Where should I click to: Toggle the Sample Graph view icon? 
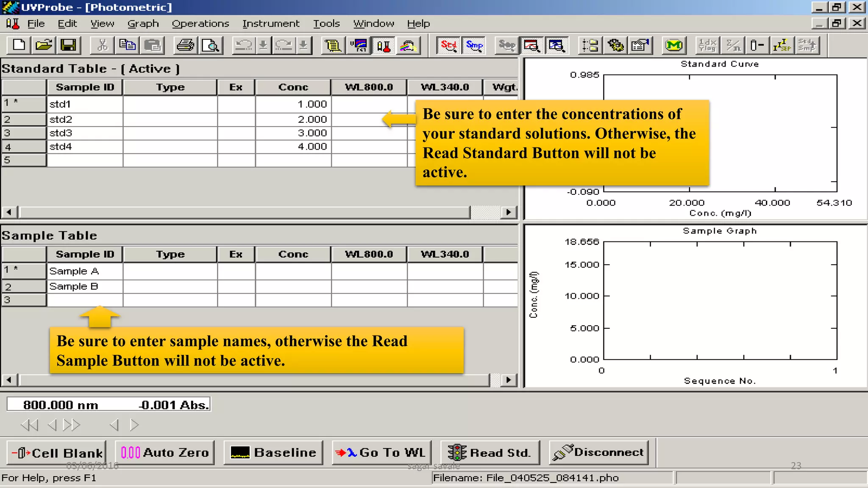pos(556,45)
